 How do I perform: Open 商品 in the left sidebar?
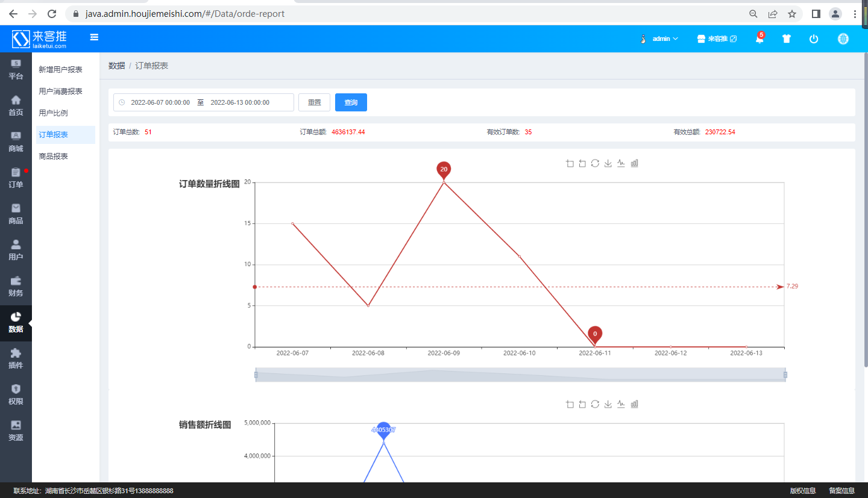[16, 214]
